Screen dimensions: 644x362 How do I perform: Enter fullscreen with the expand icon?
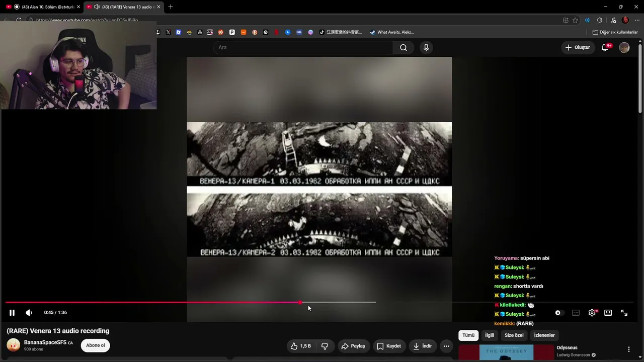tap(624, 313)
